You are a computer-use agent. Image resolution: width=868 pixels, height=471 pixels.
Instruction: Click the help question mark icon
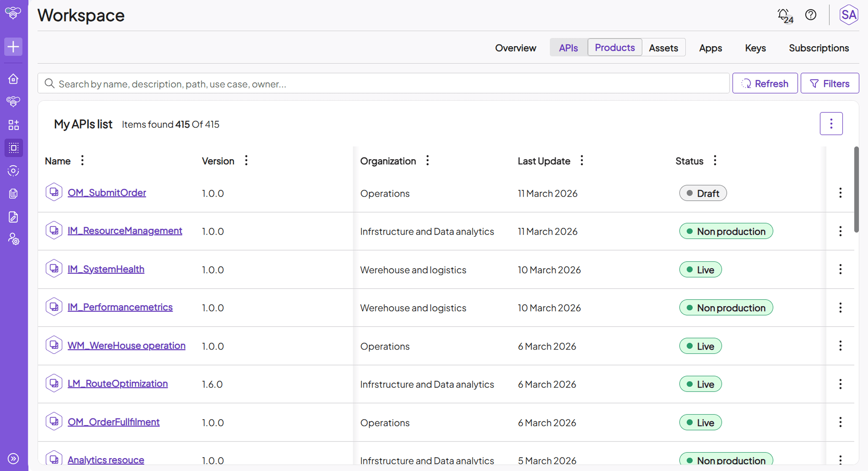pyautogui.click(x=811, y=15)
